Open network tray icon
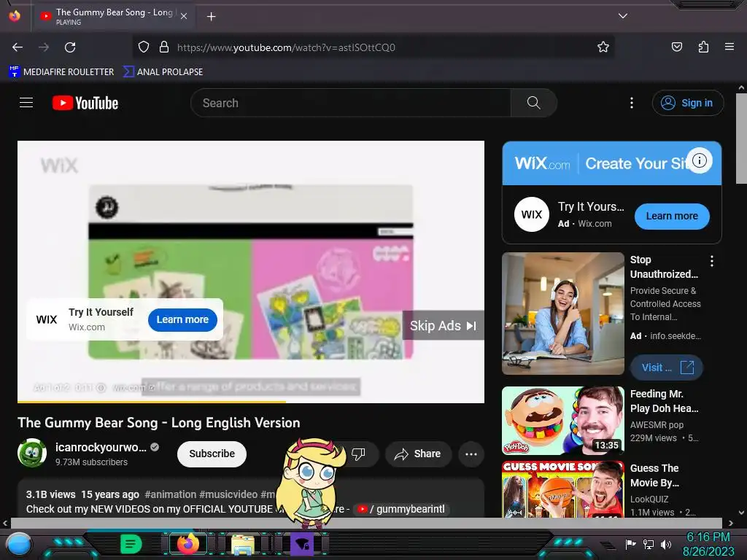Image resolution: width=747 pixels, height=560 pixels. (x=649, y=544)
